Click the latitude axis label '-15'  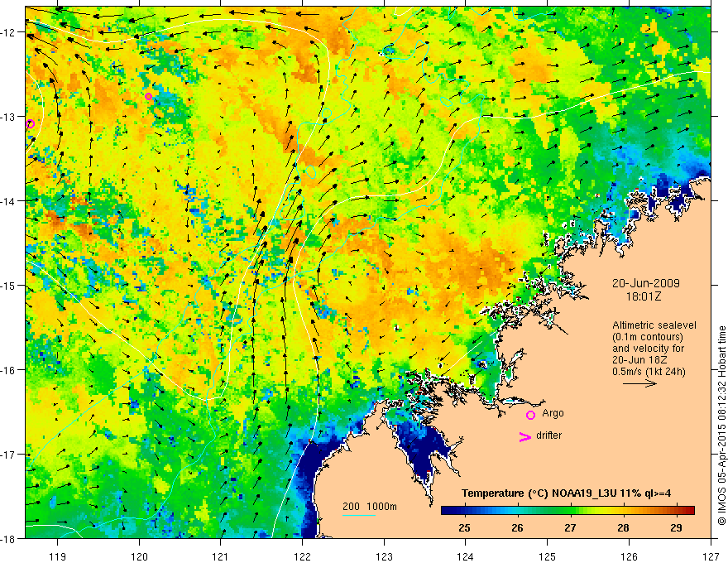[8, 285]
